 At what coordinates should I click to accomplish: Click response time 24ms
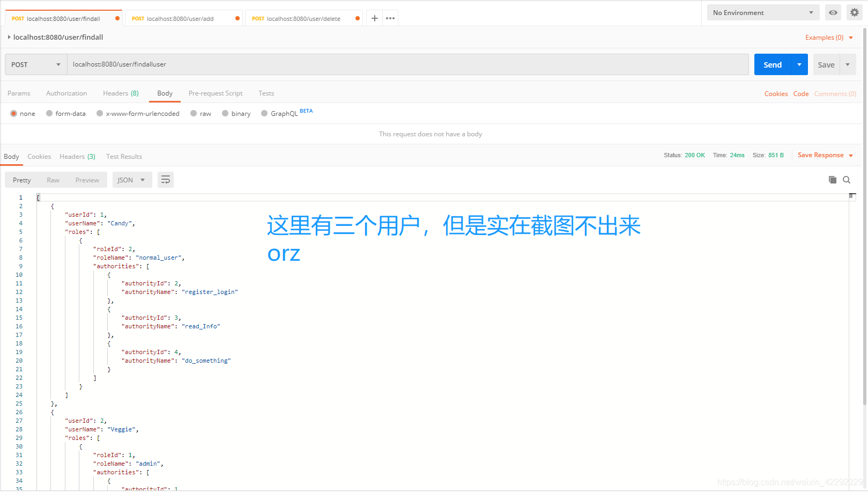pyautogui.click(x=737, y=155)
